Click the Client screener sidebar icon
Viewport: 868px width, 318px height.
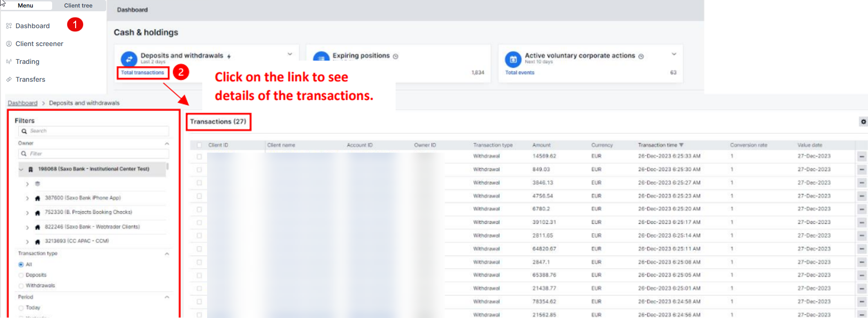(x=9, y=44)
